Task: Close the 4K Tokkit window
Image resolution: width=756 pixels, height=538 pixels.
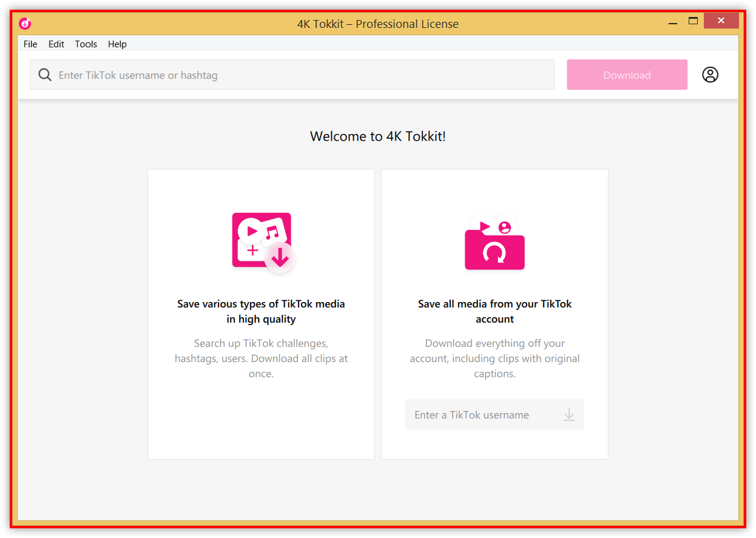Action: click(x=721, y=21)
